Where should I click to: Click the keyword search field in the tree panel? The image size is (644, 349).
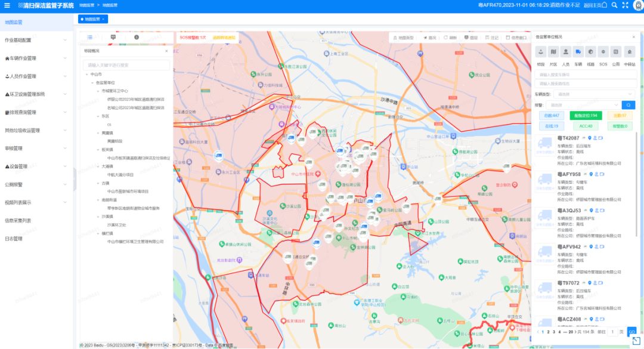click(126, 65)
